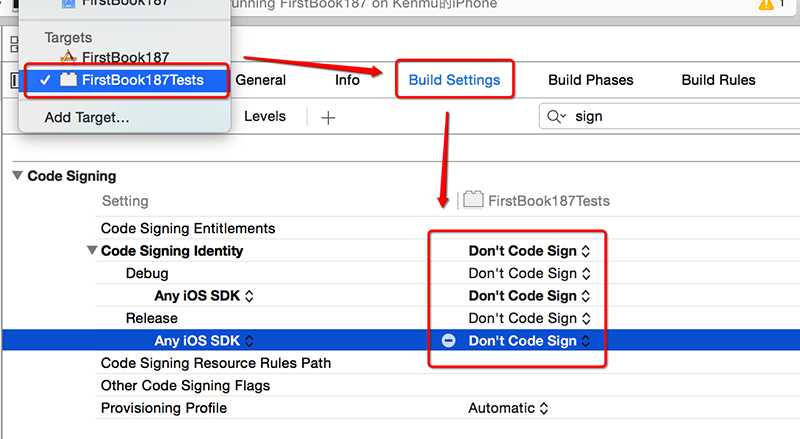The height and width of the screenshot is (439, 800).
Task: Open the Provisioning Profile Automatic dropdown
Action: pos(509,408)
